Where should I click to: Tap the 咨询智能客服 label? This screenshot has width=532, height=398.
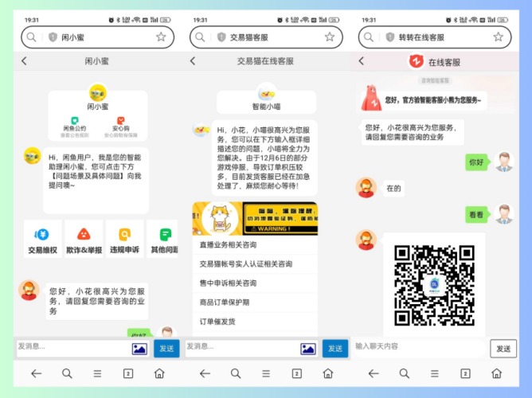coord(435,80)
